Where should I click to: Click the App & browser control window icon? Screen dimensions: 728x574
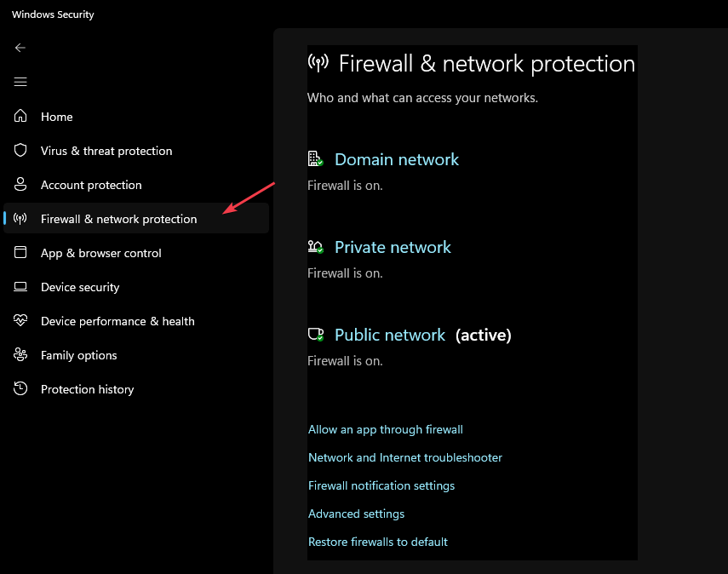point(20,252)
